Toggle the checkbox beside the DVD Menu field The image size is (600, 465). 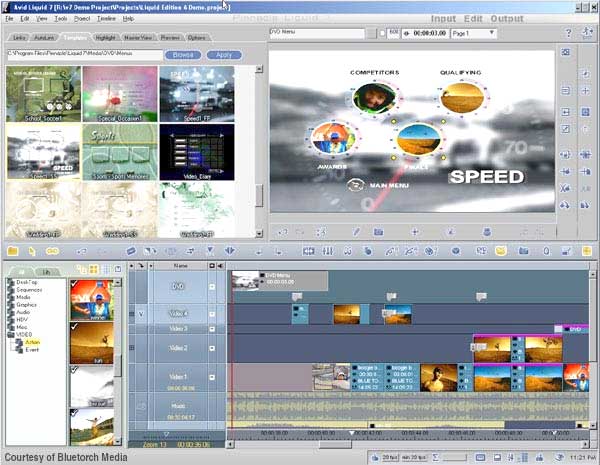coord(382,34)
